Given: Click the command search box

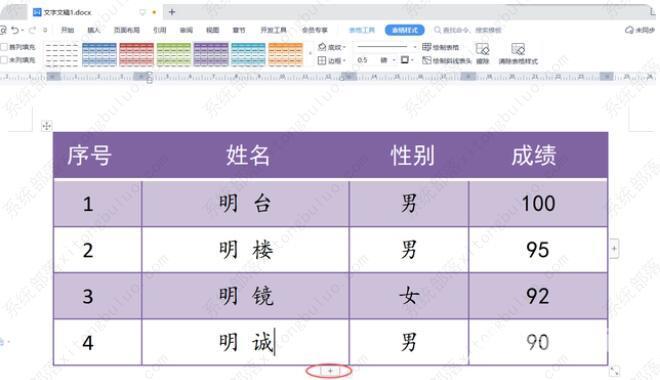Looking at the screenshot, I should [x=468, y=30].
